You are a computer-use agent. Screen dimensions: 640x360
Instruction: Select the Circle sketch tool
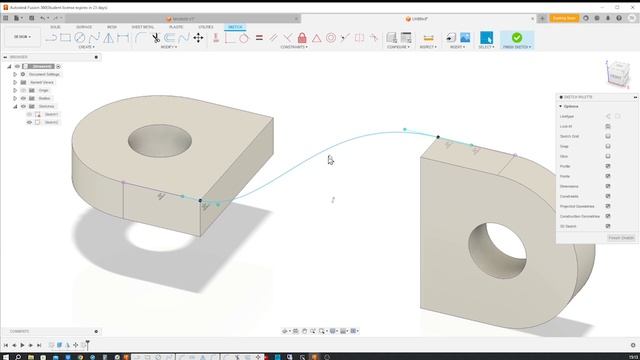[x=80, y=38]
